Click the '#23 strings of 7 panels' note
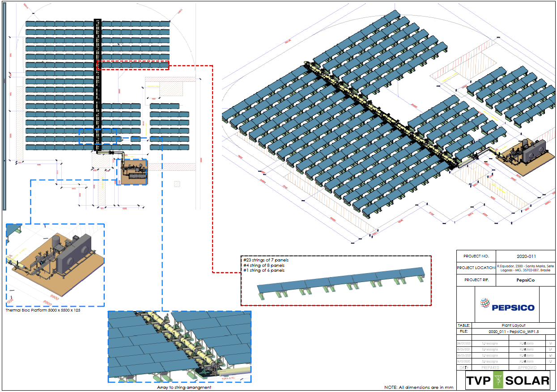Image resolution: width=557 pixels, height=392 pixels. [x=266, y=260]
